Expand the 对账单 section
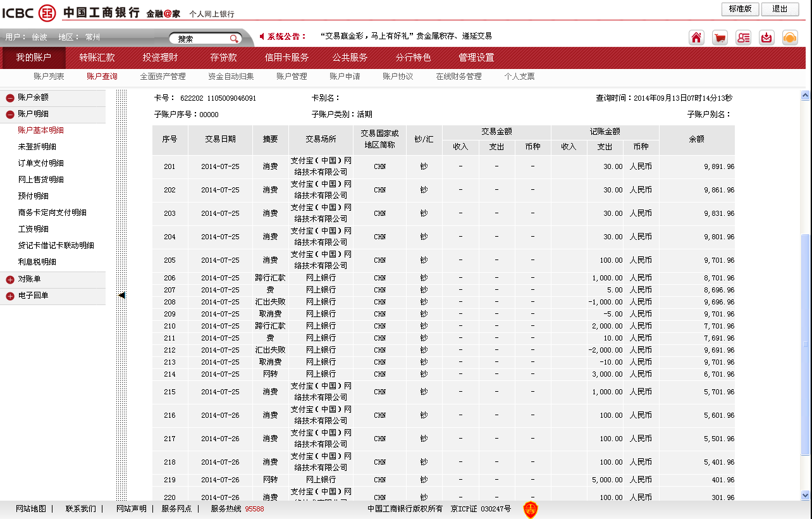This screenshot has height=519, width=812. pos(10,280)
